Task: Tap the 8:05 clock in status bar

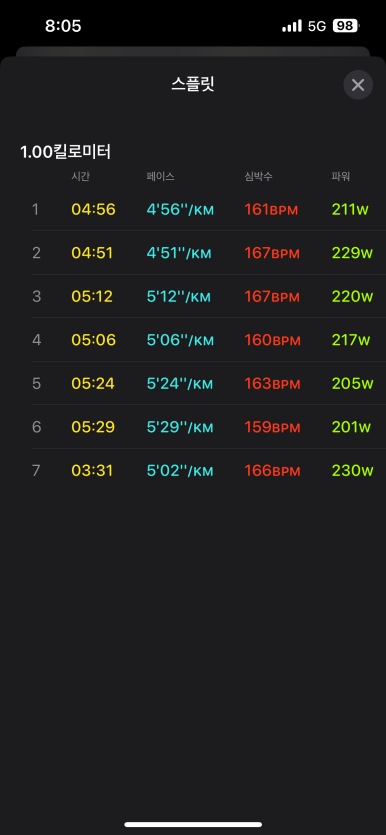Action: click(x=63, y=26)
